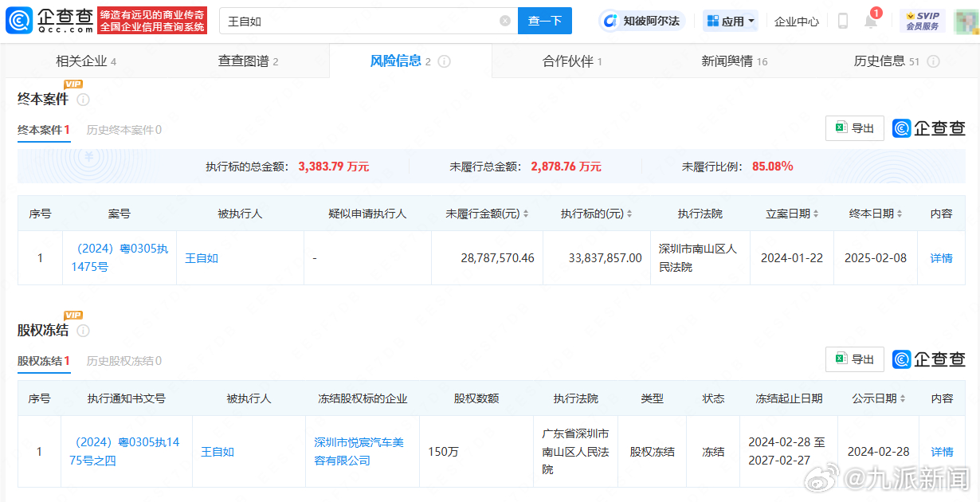The height and width of the screenshot is (502, 980).
Task: Click the 企查查 logo beside 终本案件 export
Action: pyautogui.click(x=929, y=128)
